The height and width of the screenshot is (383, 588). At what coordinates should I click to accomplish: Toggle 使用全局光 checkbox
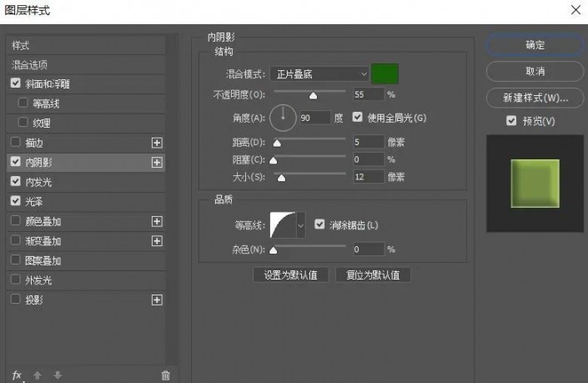point(357,117)
